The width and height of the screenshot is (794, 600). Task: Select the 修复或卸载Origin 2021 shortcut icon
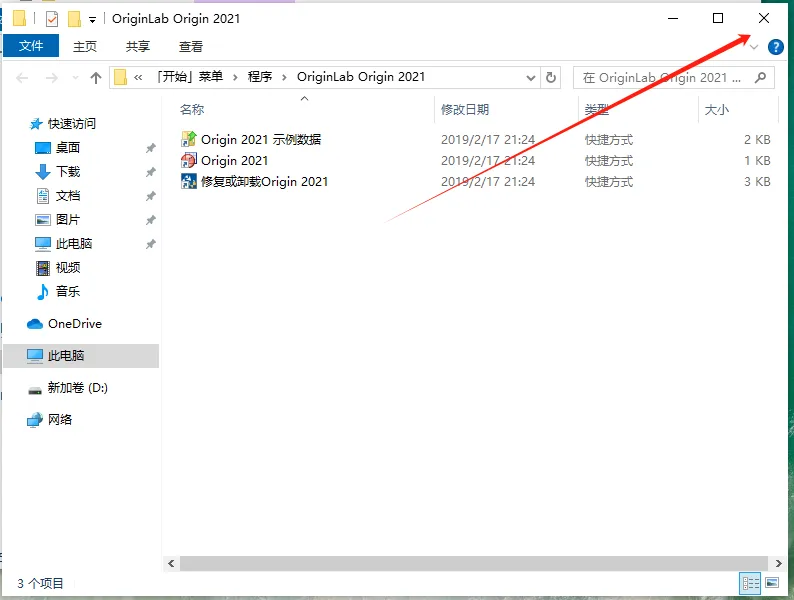[x=189, y=181]
